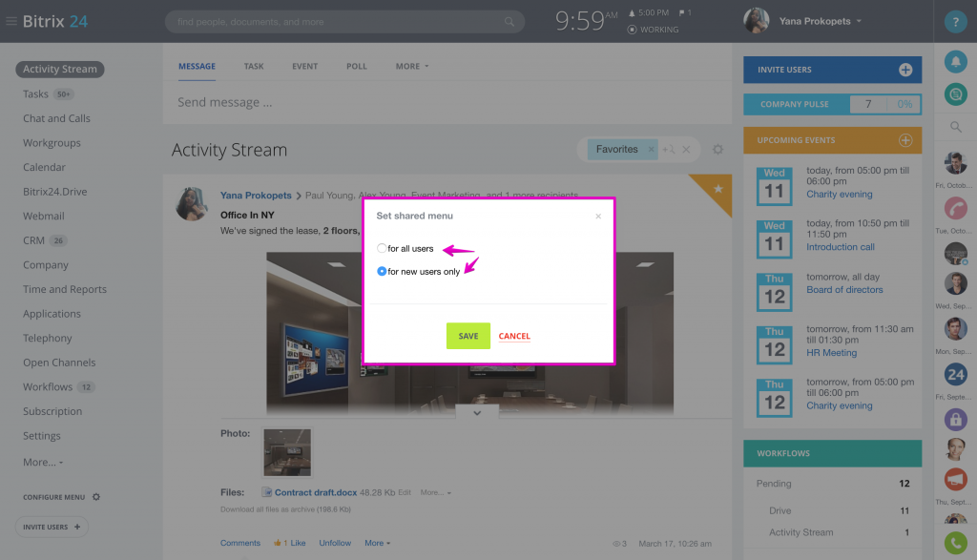Click the COMPANY PULSE bar
The height and width of the screenshot is (560, 977).
832,104
